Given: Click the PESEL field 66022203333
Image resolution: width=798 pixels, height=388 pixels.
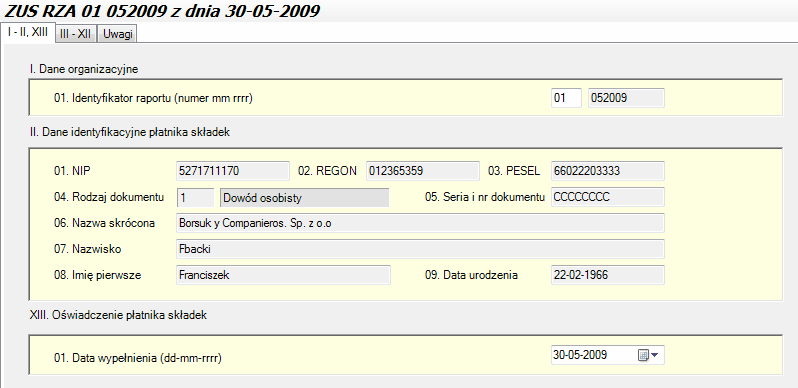Looking at the screenshot, I should click(608, 171).
